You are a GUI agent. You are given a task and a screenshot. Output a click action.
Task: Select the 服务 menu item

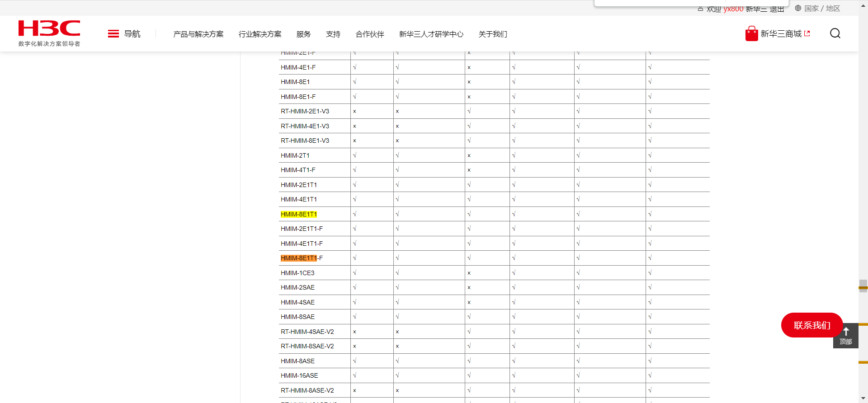pyautogui.click(x=304, y=34)
